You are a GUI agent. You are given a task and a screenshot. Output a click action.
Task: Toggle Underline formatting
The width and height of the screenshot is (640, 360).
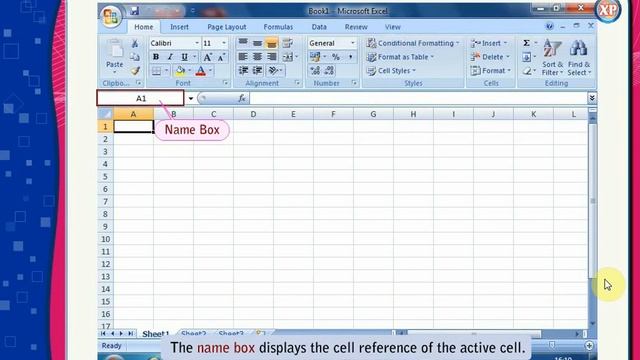[184, 57]
